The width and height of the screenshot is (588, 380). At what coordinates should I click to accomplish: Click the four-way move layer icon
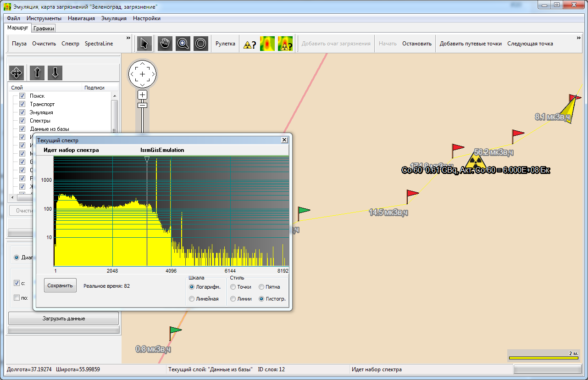click(17, 73)
